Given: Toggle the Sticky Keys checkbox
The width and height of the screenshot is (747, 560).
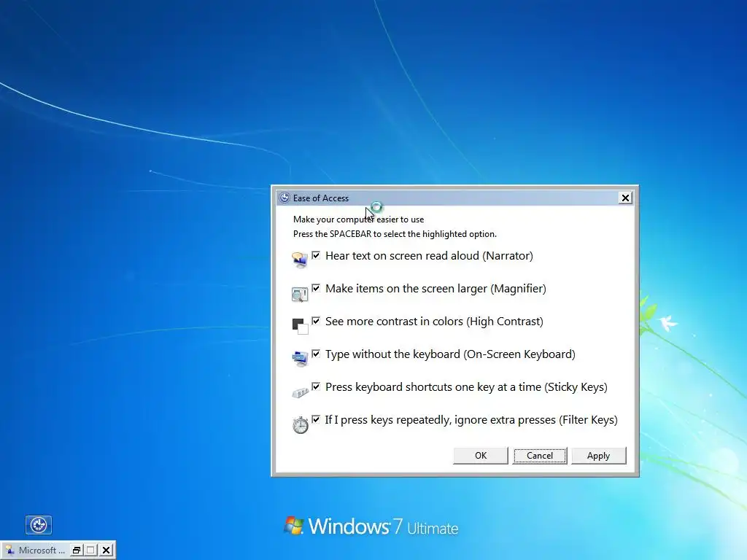Looking at the screenshot, I should coord(316,386).
